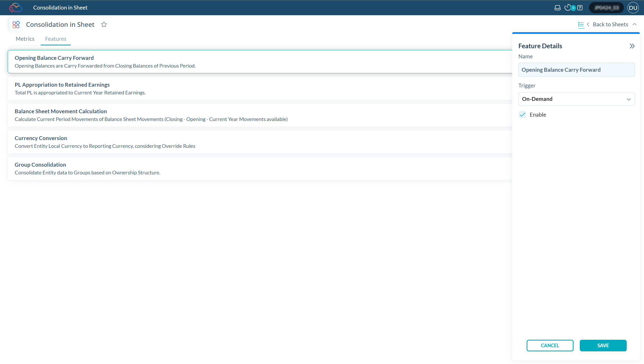Open the Trigger On-Demand dropdown
The image size is (644, 364).
[x=576, y=99]
